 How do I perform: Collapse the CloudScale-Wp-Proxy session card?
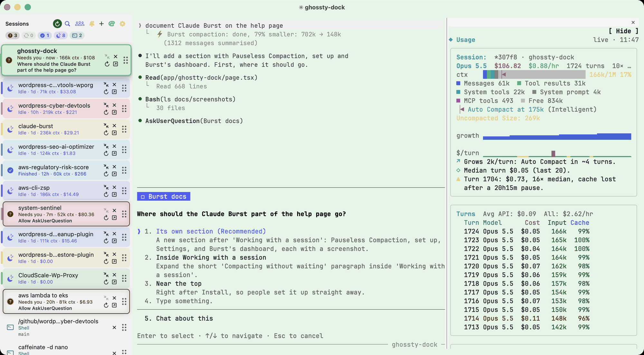[106, 275]
